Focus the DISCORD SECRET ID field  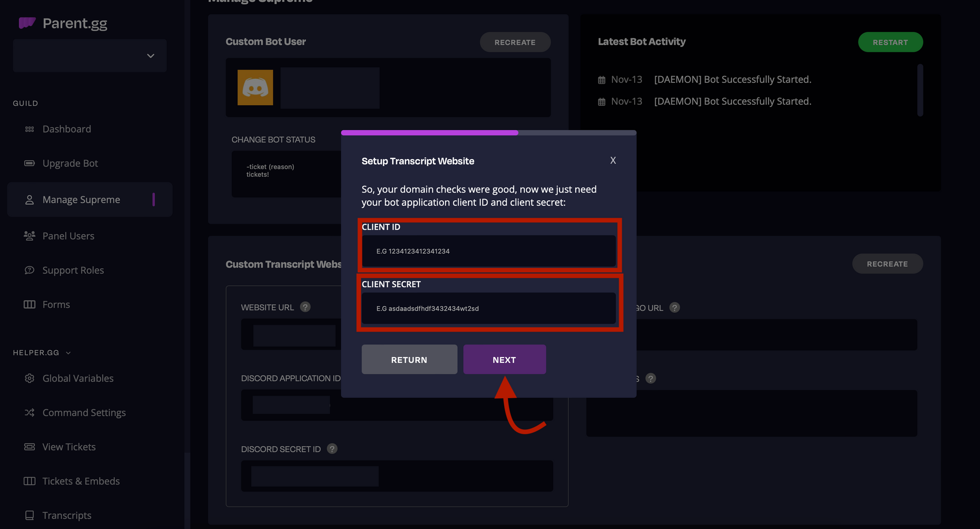tap(397, 476)
